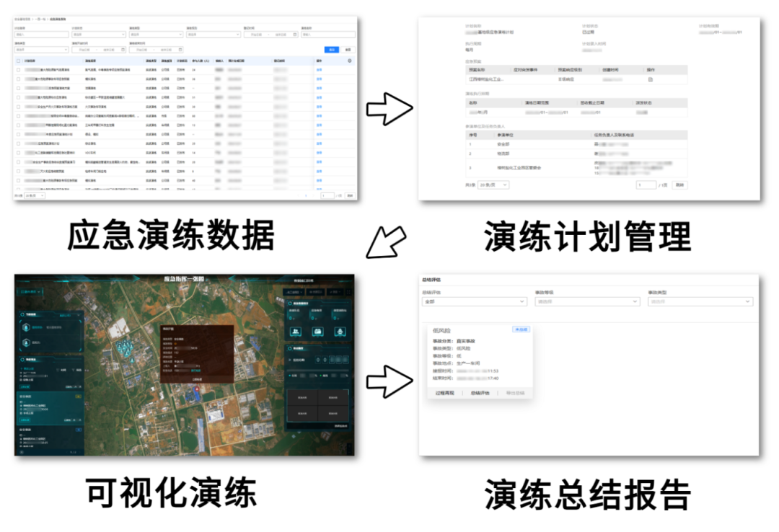Viewport: 779px width, 532px height.
Task: Open the 事故等级 dropdown
Action: pyautogui.click(x=586, y=302)
